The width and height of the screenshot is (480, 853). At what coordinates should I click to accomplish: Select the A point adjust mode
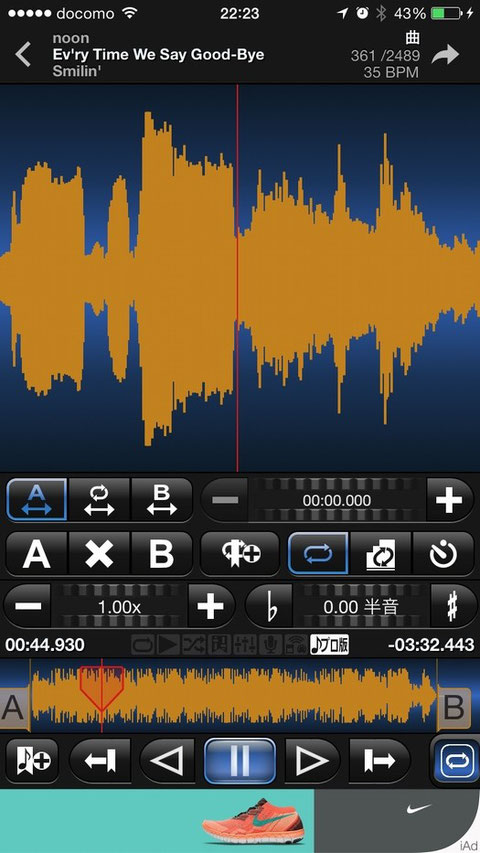[36, 499]
